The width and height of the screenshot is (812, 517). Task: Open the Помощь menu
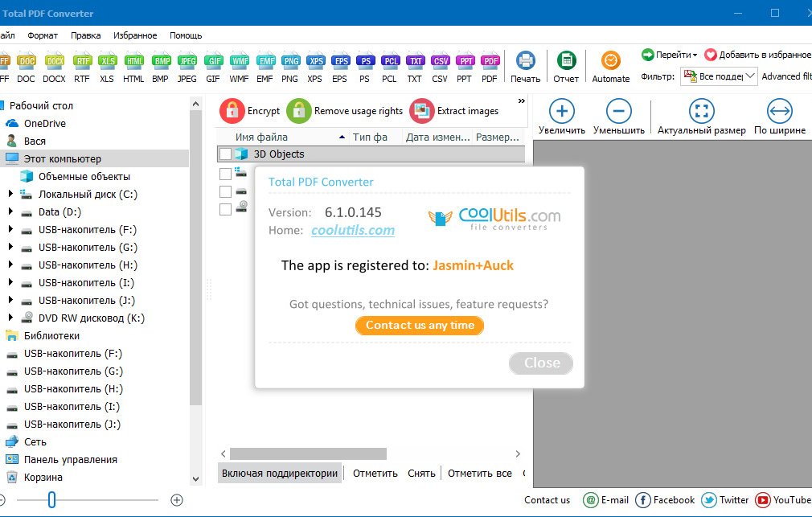click(x=186, y=35)
